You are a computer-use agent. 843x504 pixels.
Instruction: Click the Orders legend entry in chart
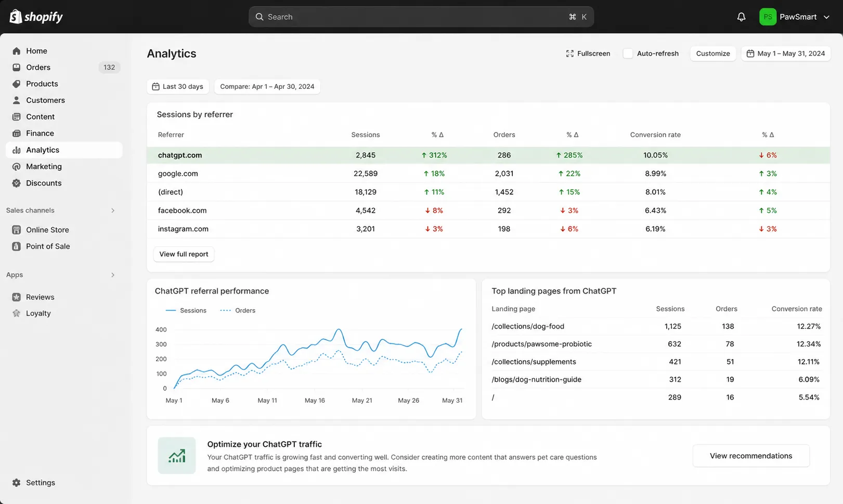pyautogui.click(x=238, y=310)
